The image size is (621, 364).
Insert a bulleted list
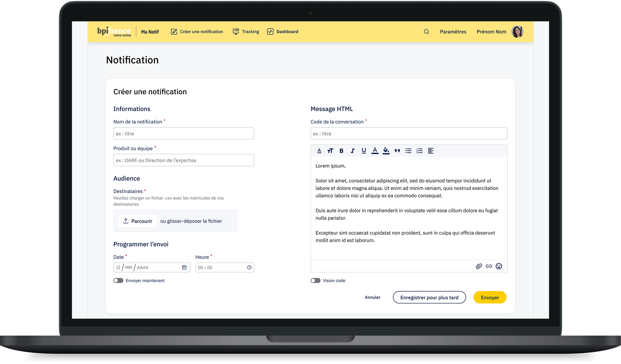click(x=408, y=151)
